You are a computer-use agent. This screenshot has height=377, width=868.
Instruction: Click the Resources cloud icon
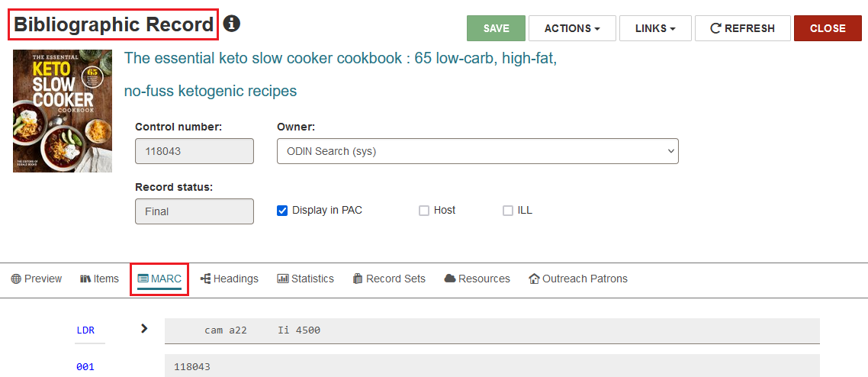(x=450, y=279)
